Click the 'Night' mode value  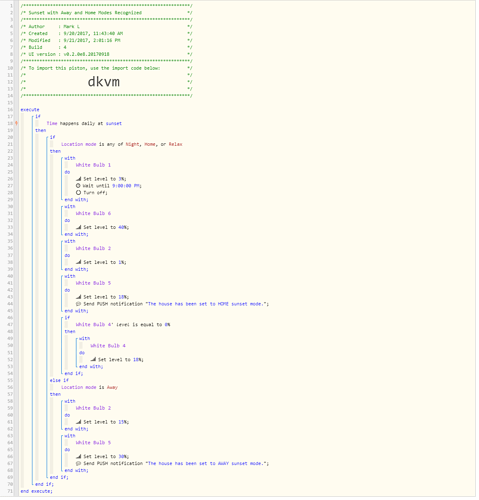(x=132, y=145)
